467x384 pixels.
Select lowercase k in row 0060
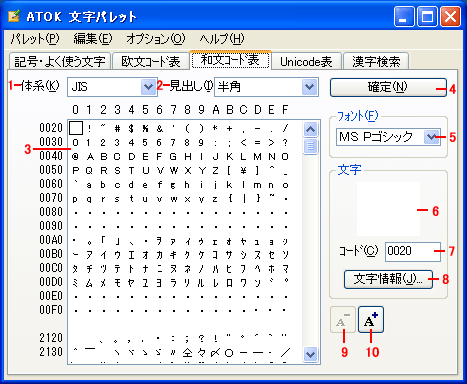point(229,185)
